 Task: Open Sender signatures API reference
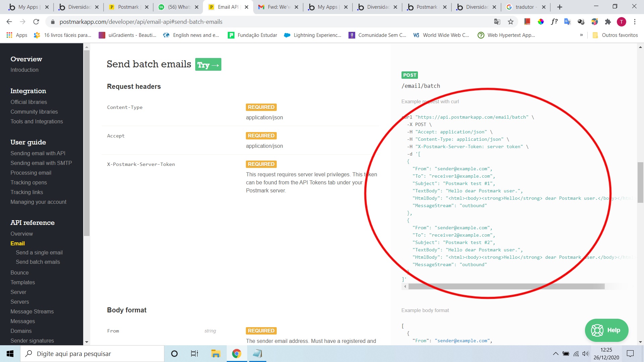pyautogui.click(x=32, y=341)
